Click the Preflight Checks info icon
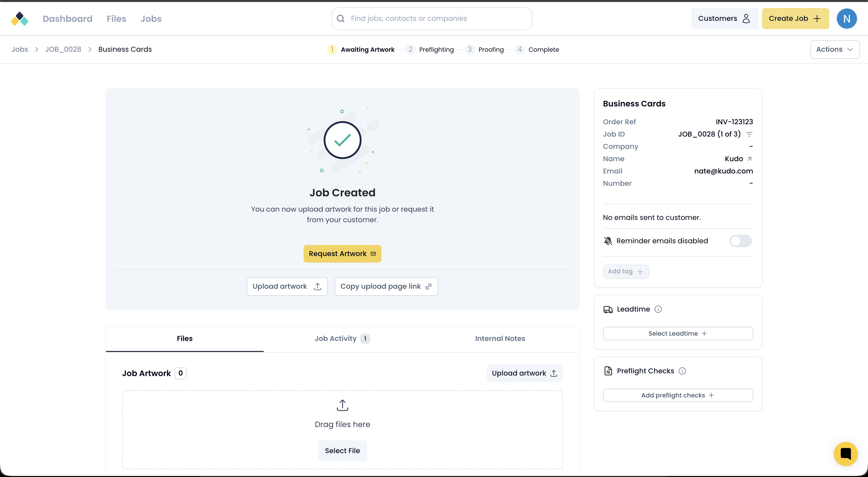868x477 pixels. (682, 371)
